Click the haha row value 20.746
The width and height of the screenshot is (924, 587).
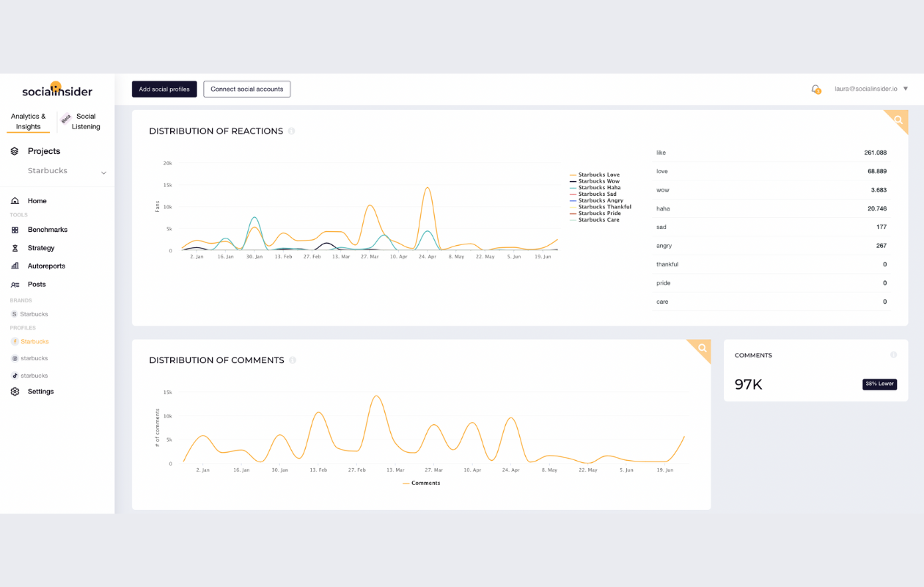pyautogui.click(x=877, y=209)
